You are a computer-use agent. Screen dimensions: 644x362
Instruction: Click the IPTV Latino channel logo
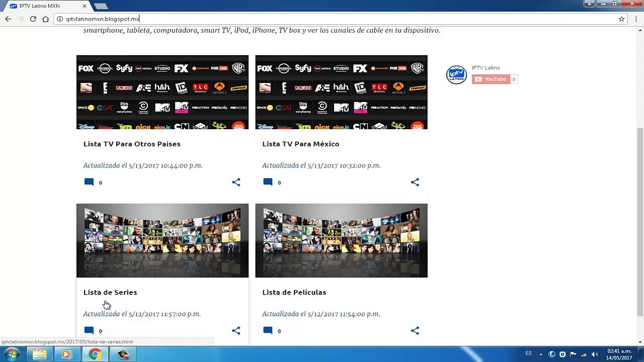pos(457,74)
